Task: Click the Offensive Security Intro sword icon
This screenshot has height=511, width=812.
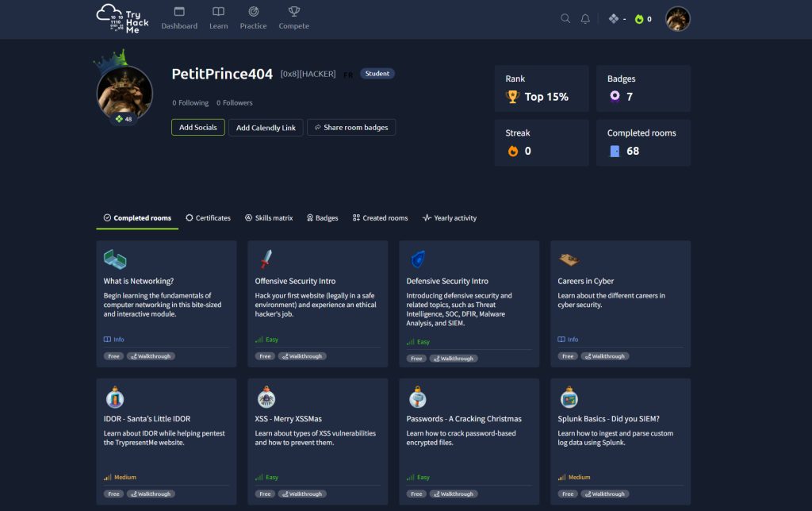Action: (266, 259)
